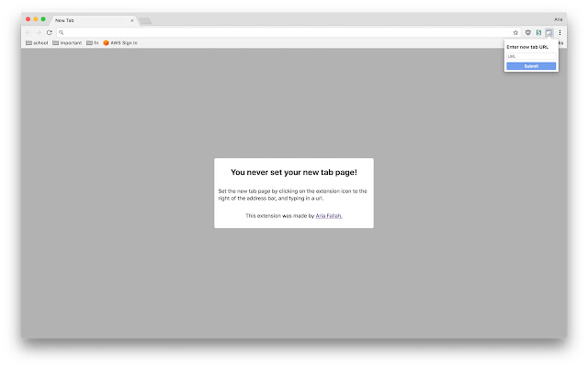The width and height of the screenshot is (588, 368).
Task: Reload the page with the refresh icon
Action: click(49, 33)
